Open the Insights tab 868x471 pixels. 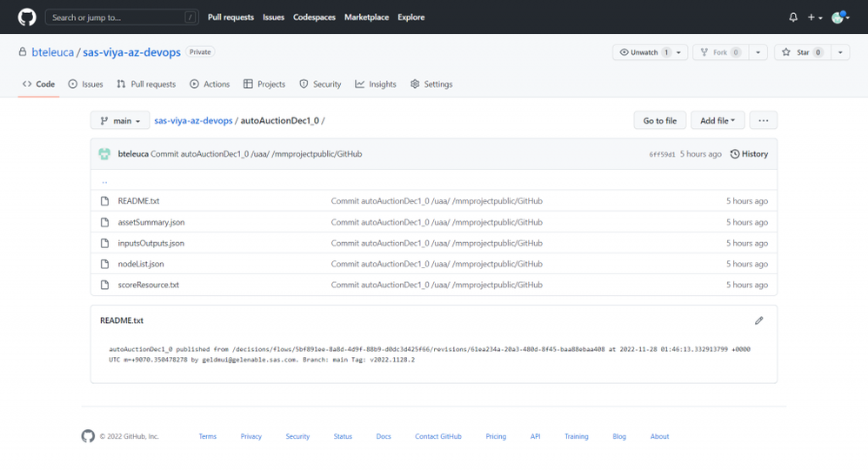(376, 84)
